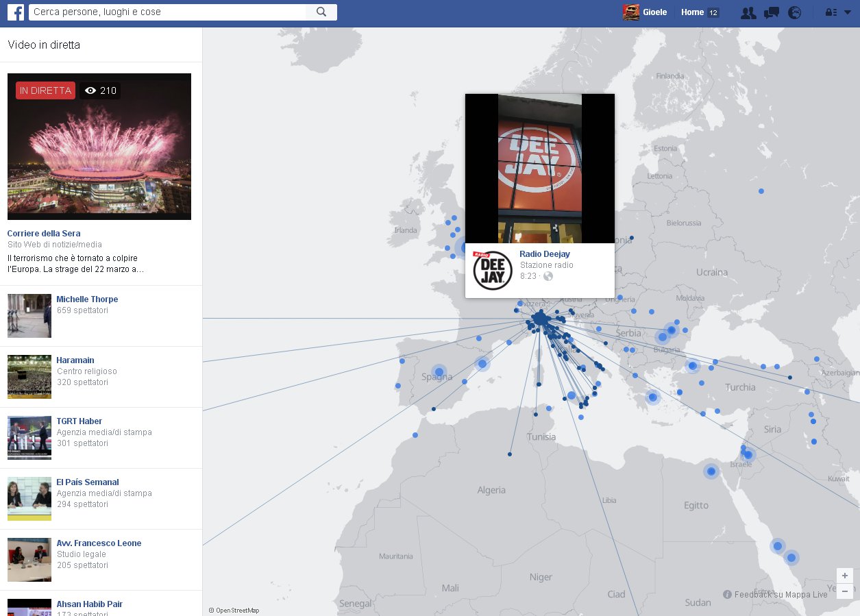This screenshot has height=616, width=860.
Task: Click the Radio Deejay logo icon
Action: tap(493, 270)
